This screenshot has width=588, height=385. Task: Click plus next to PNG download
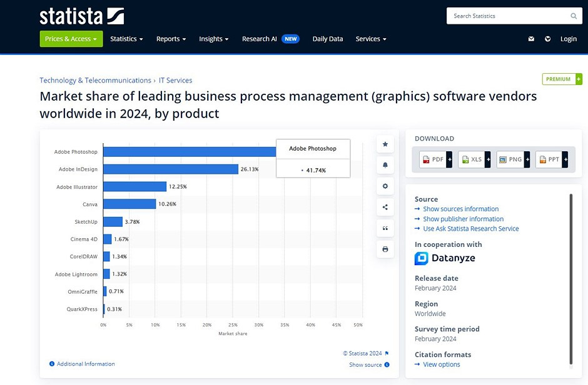[x=527, y=159]
